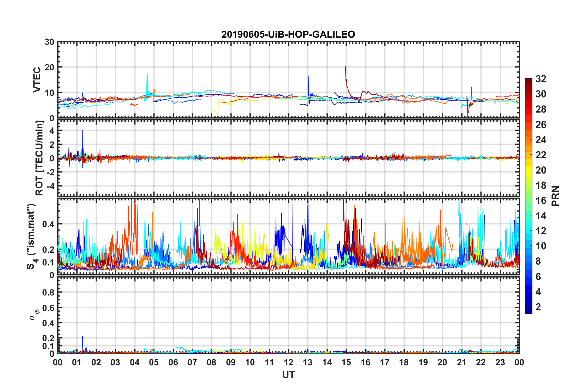The image size is (577, 392).
Task: Click inside the sigma-phi plot panel
Action: [288, 315]
